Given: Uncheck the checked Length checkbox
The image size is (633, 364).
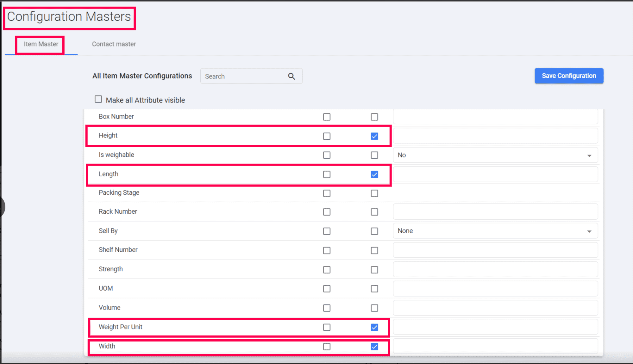Looking at the screenshot, I should coord(374,174).
